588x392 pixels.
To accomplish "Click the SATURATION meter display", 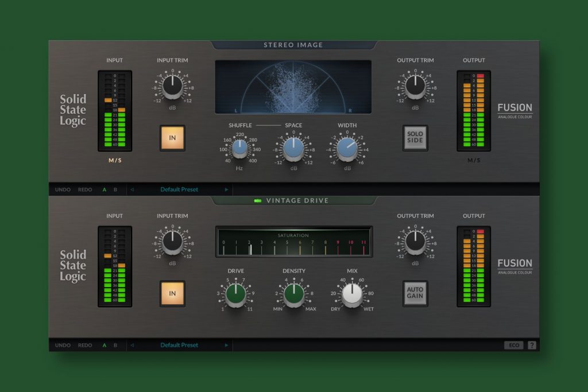I will [x=294, y=242].
